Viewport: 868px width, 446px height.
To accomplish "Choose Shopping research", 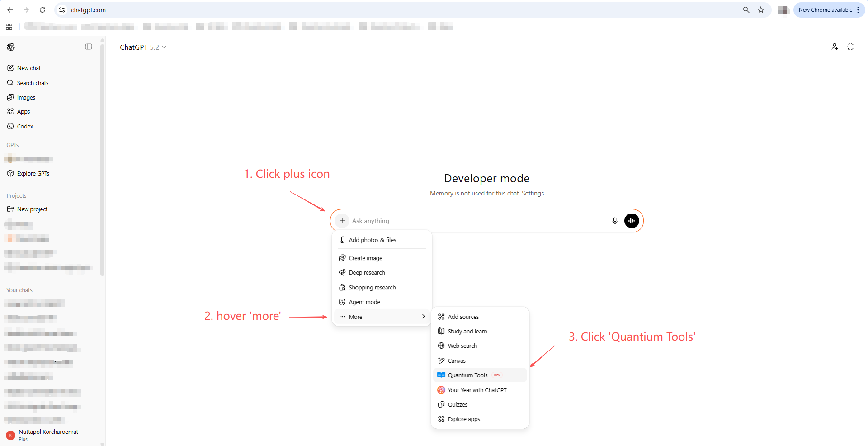I will pyautogui.click(x=382, y=287).
